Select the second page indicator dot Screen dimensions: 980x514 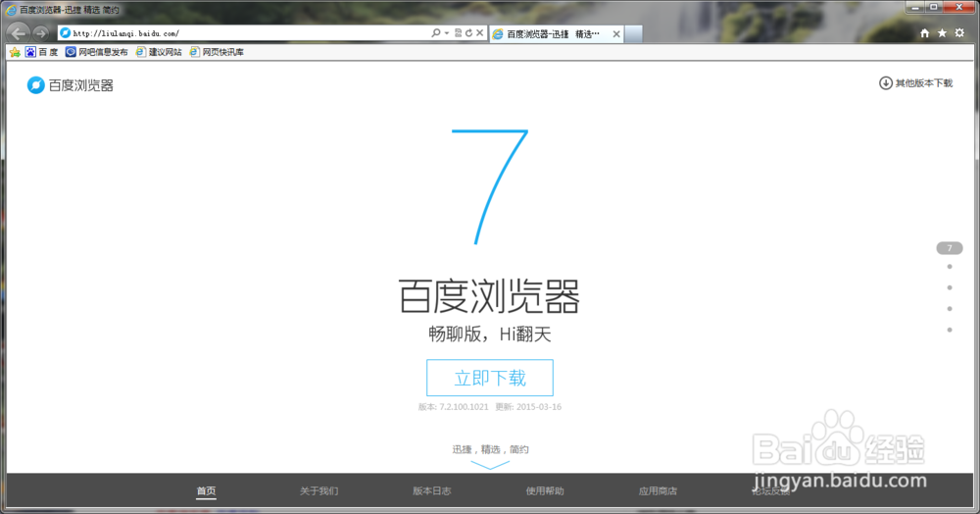[x=950, y=267]
